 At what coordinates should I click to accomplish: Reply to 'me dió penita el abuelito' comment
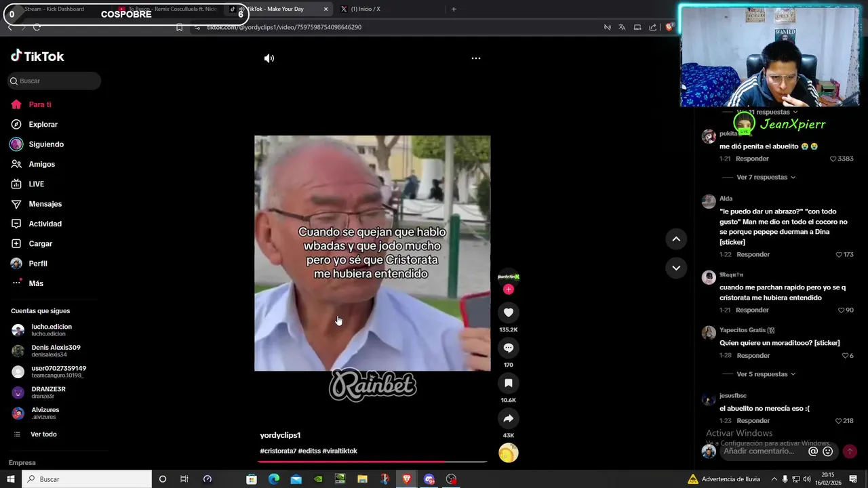click(752, 159)
